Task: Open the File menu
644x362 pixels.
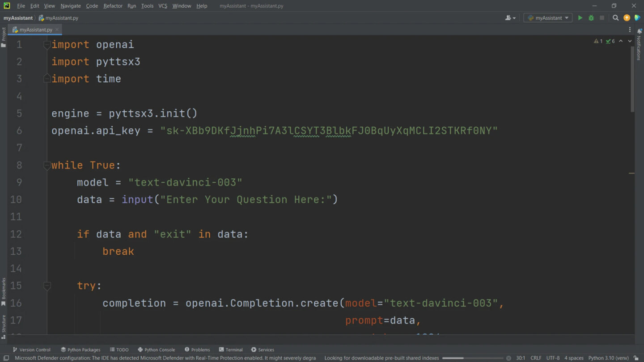Action: point(21,6)
